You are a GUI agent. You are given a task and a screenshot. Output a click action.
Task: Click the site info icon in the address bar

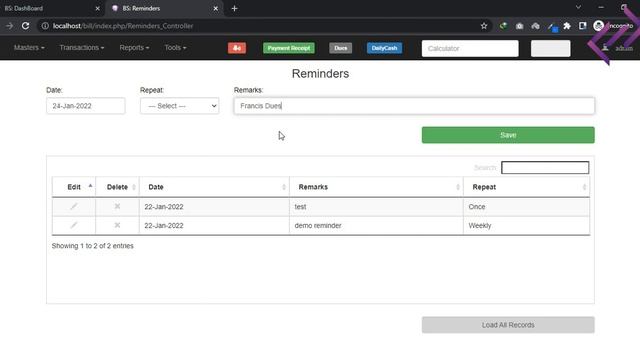point(45,26)
